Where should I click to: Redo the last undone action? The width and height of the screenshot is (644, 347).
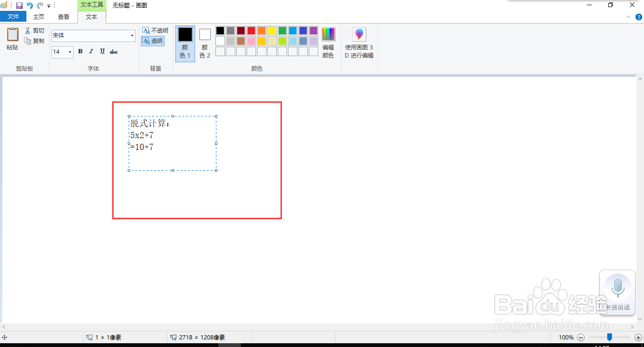pos(40,6)
